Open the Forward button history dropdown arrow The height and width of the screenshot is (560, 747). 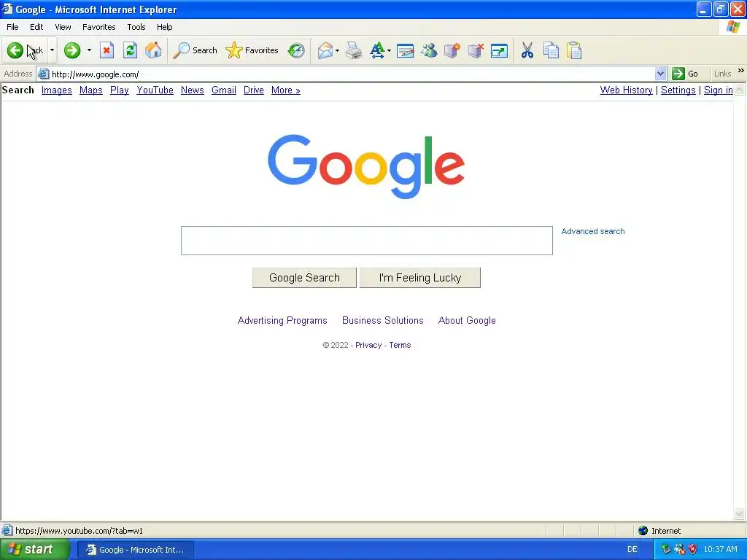89,50
